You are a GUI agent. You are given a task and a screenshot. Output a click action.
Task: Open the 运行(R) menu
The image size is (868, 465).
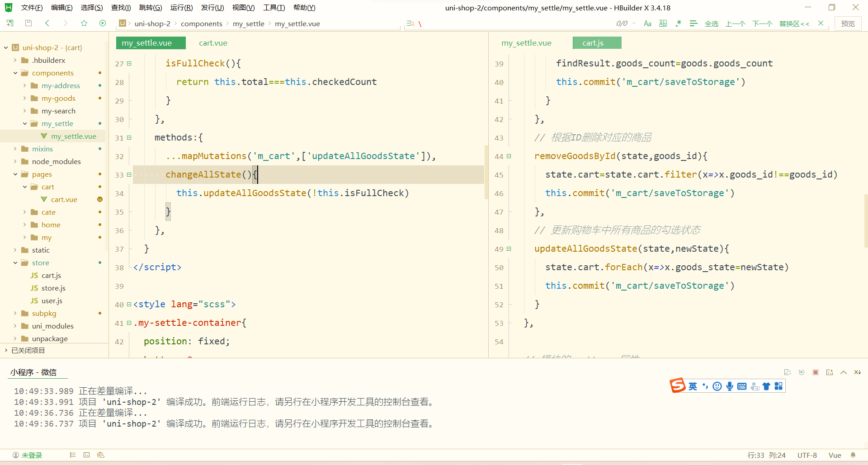point(182,8)
